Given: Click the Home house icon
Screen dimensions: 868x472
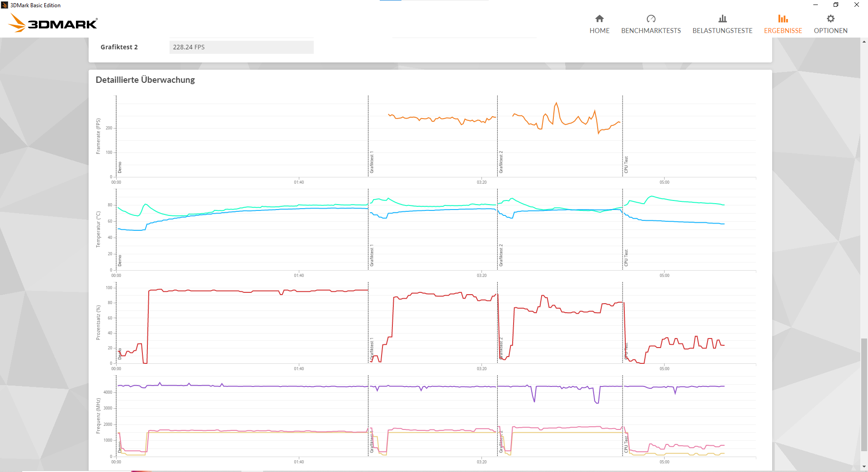Looking at the screenshot, I should coord(599,19).
